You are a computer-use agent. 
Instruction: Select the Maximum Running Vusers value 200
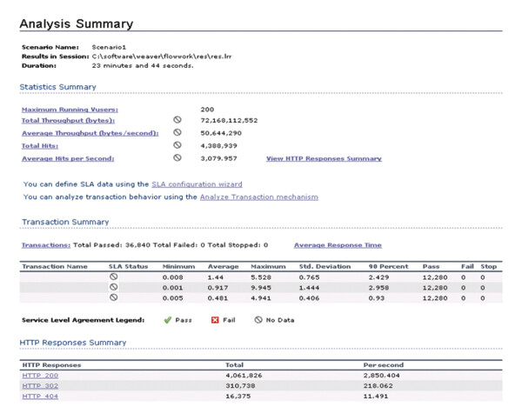207,110
